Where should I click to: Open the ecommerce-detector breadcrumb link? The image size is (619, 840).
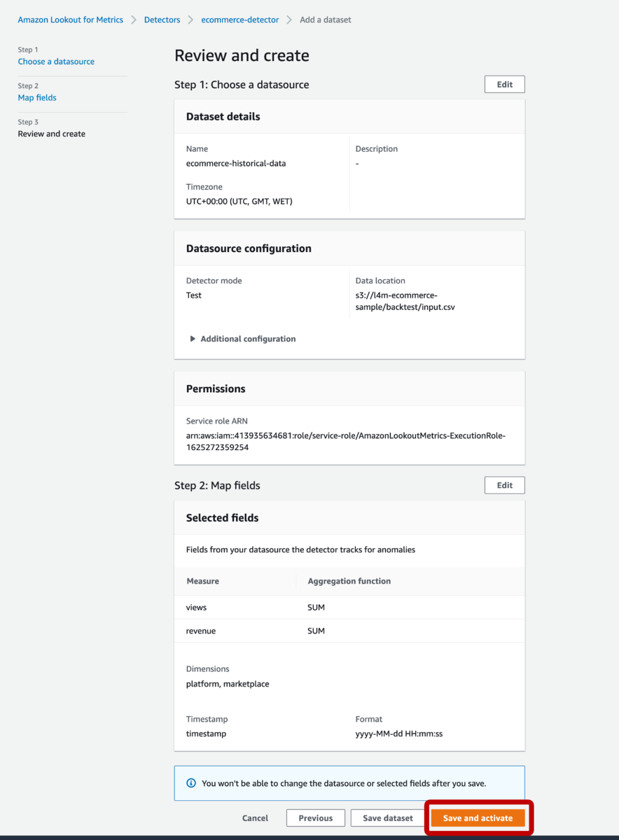click(x=239, y=20)
